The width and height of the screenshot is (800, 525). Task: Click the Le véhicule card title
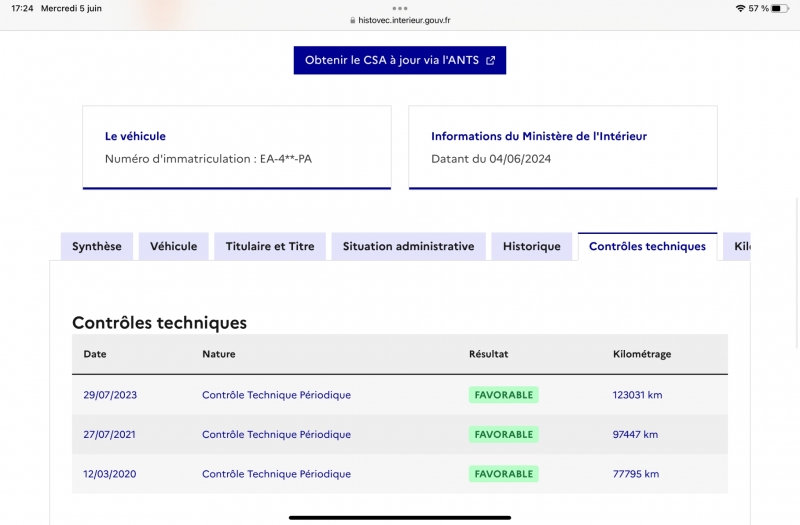click(x=135, y=136)
